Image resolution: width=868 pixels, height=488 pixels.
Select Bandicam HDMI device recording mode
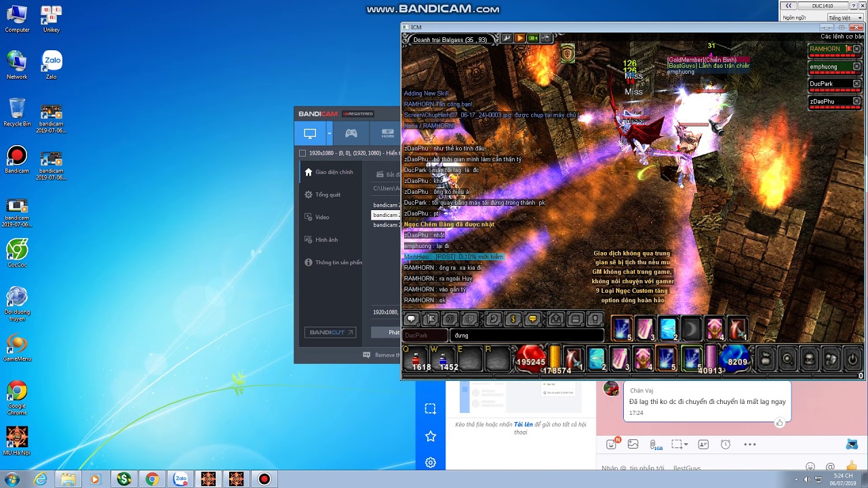[x=387, y=134]
